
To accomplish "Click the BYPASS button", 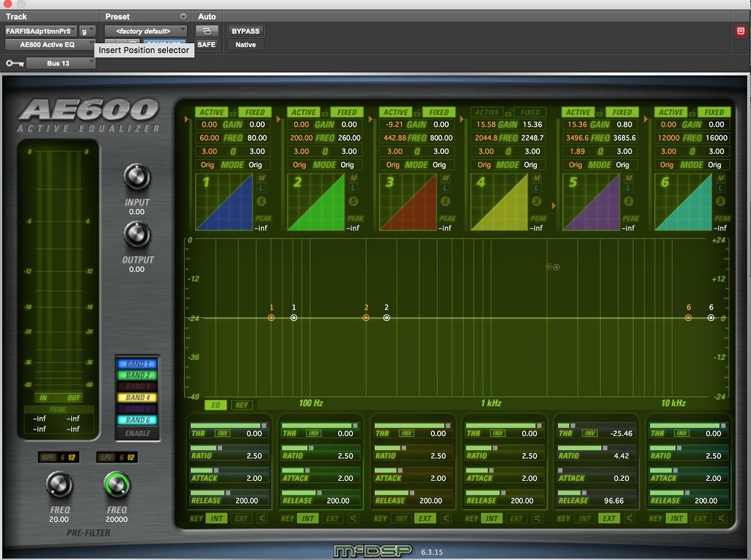I will pos(245,31).
